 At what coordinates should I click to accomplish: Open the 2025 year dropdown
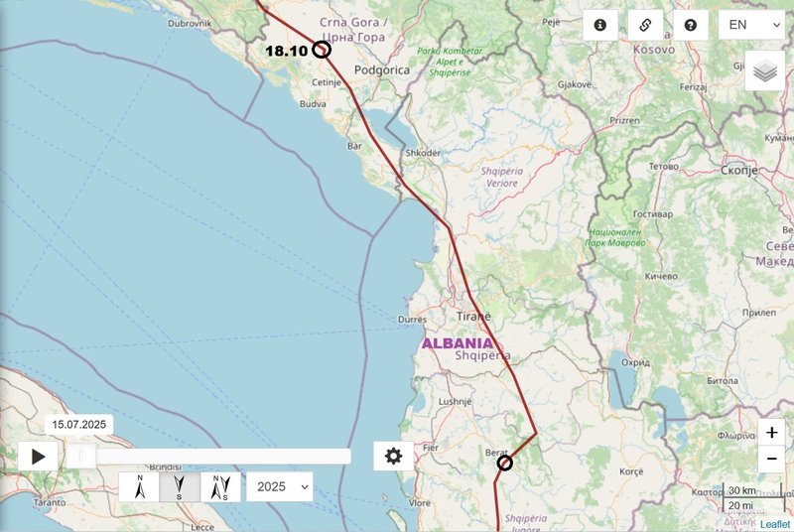pos(280,487)
